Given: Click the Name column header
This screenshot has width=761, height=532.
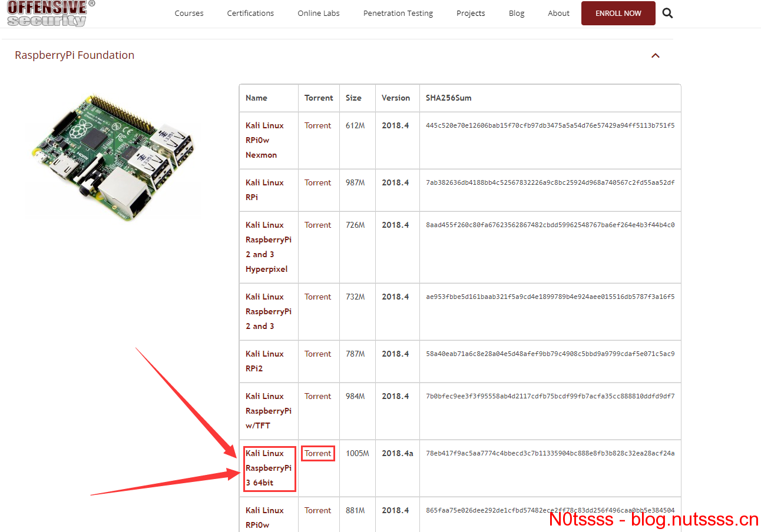Looking at the screenshot, I should [256, 98].
